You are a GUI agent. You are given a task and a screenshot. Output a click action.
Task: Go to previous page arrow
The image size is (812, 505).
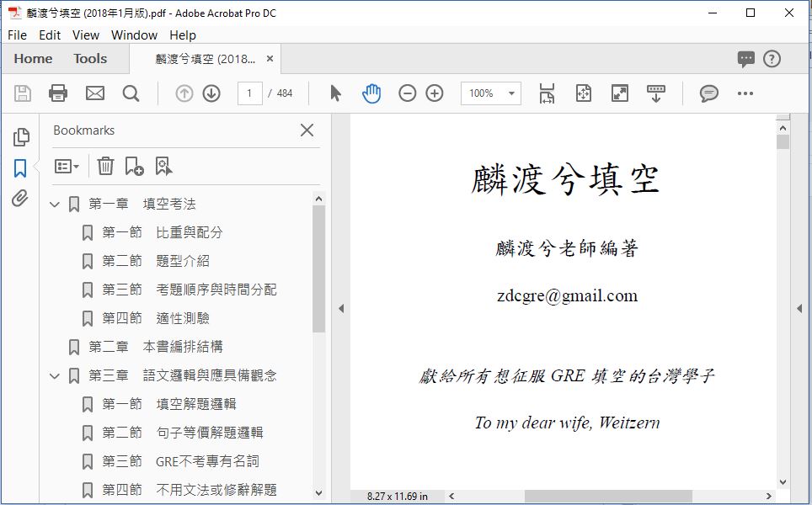click(x=184, y=93)
